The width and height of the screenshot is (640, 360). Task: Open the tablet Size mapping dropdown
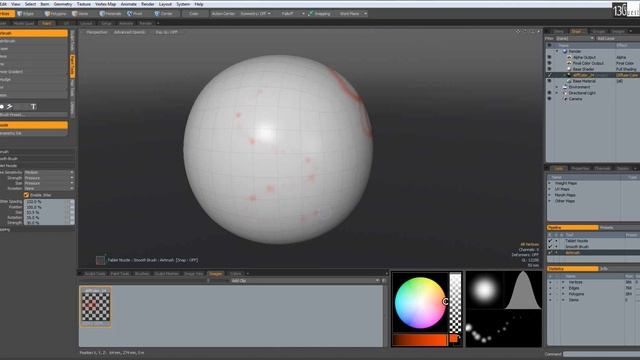(x=49, y=183)
